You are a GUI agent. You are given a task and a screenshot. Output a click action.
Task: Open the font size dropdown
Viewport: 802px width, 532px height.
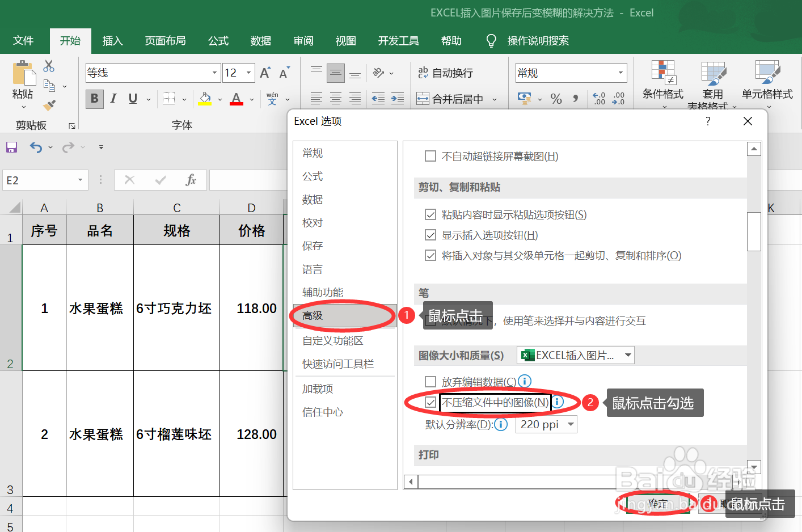pos(248,73)
